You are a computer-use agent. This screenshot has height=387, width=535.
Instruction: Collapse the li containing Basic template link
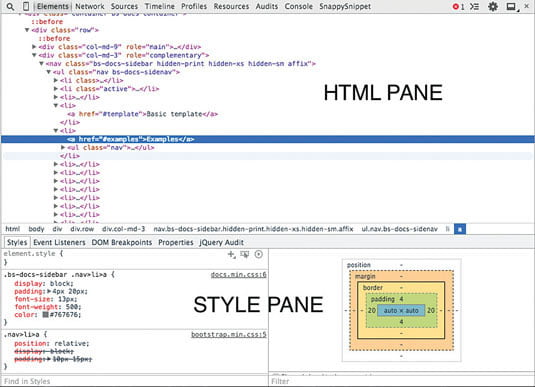point(56,105)
